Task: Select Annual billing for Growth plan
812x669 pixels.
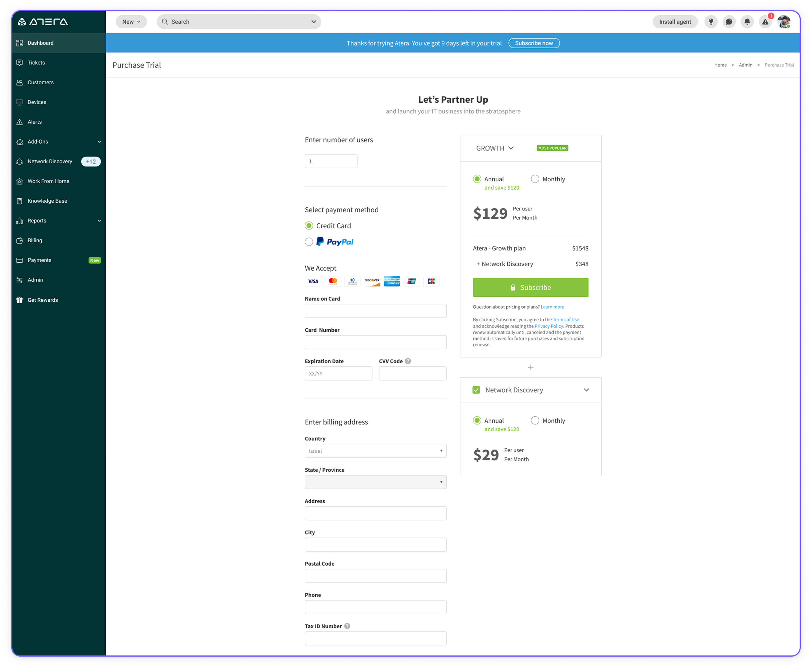Action: [477, 179]
